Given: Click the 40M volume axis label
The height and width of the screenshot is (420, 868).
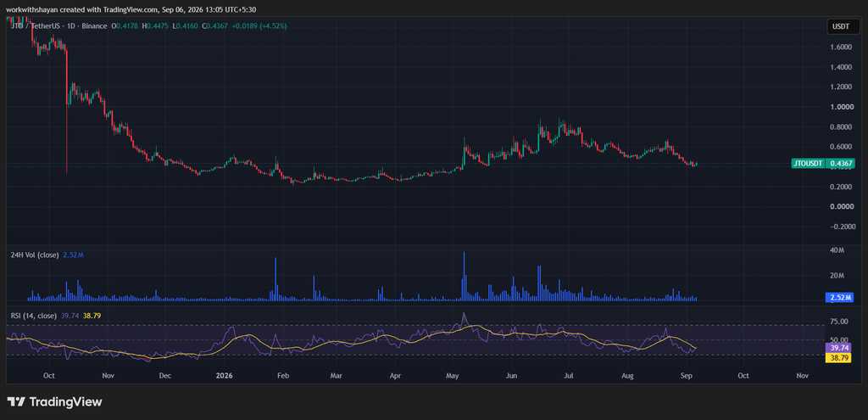Looking at the screenshot, I should pos(837,251).
